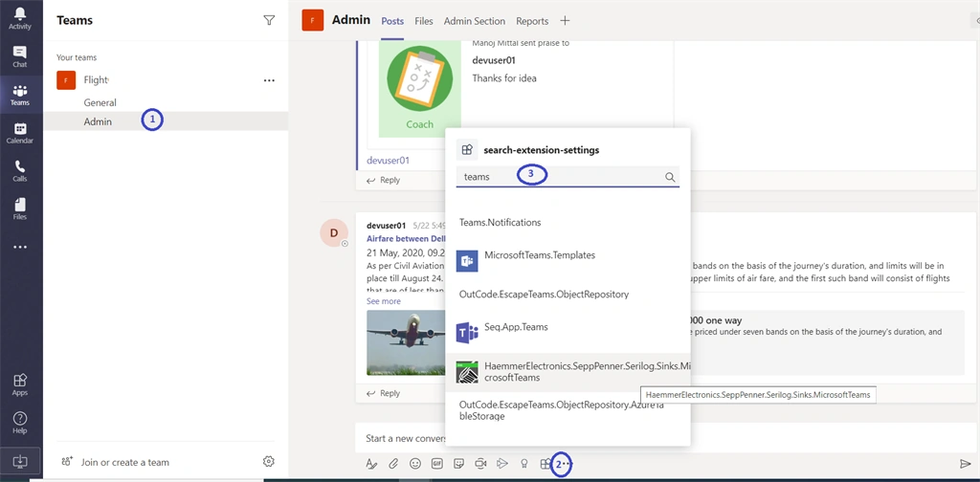This screenshot has width=980, height=482.
Task: Open the Help icon
Action: (20, 423)
